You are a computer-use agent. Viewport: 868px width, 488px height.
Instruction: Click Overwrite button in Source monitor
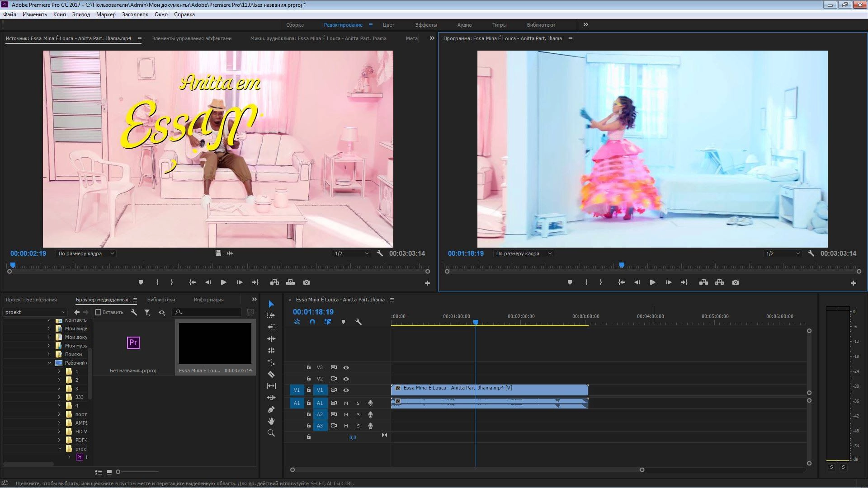[291, 282]
